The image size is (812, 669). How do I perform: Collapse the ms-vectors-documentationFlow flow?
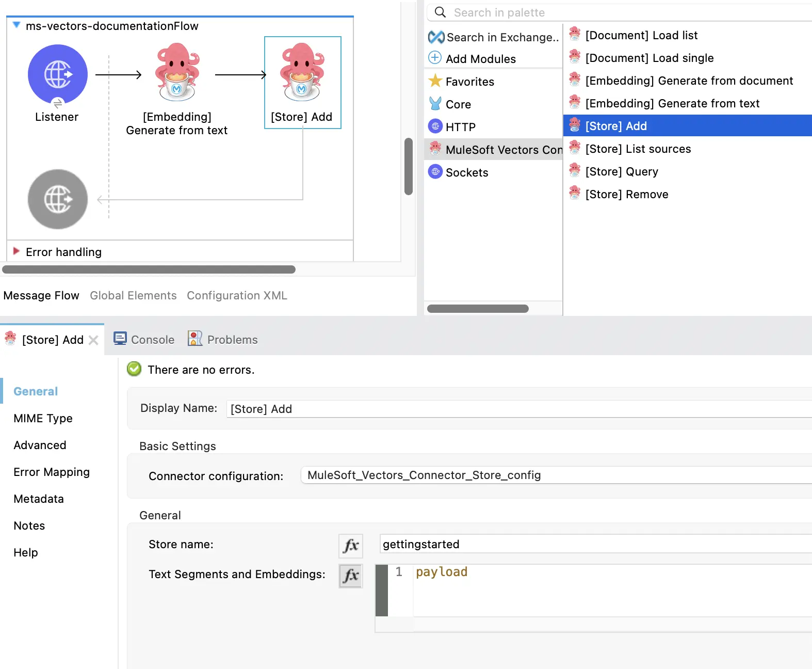tap(17, 25)
